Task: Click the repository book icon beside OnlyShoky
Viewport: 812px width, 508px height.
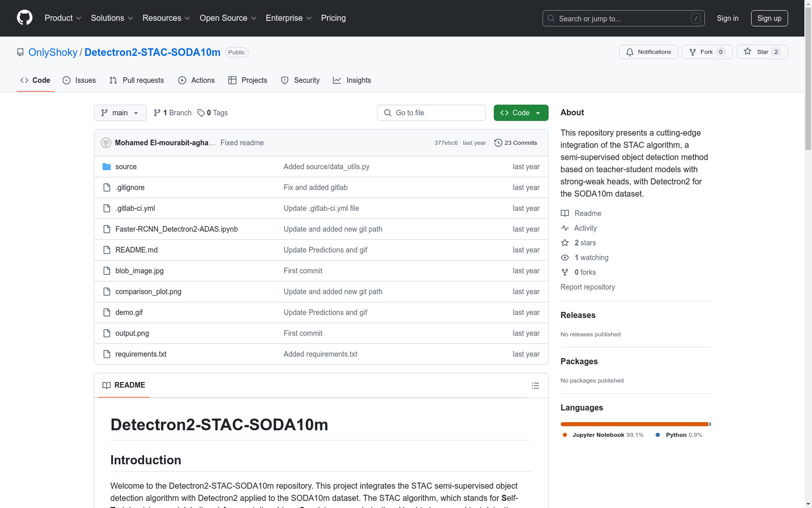Action: (x=20, y=52)
